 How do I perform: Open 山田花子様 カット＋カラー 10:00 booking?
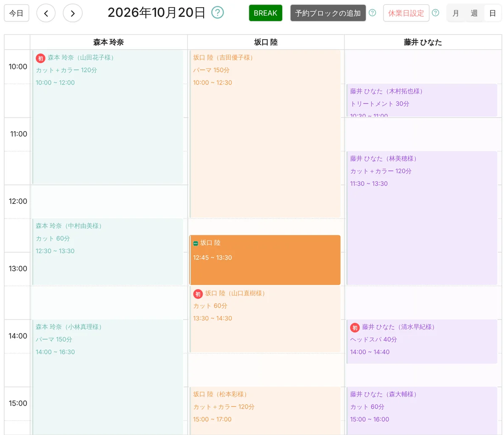point(108,117)
